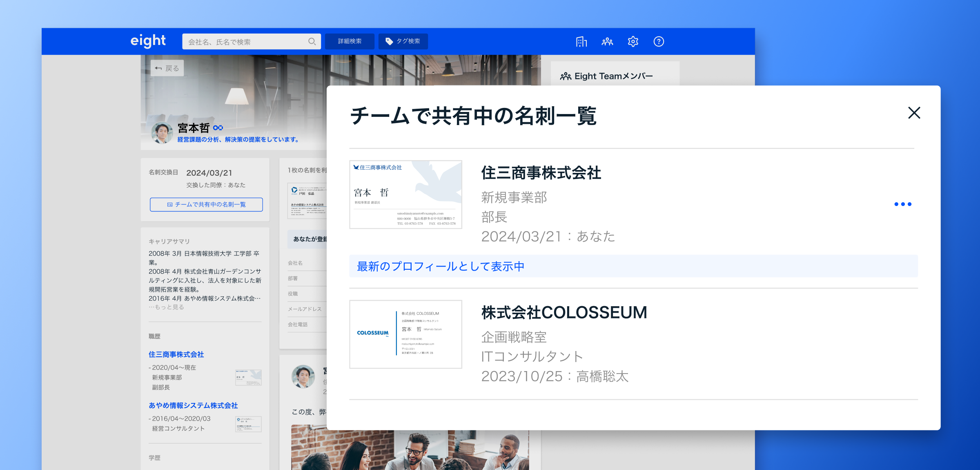Click the eight logo in the header
The width and height of the screenshot is (980, 470).
[x=148, y=41]
